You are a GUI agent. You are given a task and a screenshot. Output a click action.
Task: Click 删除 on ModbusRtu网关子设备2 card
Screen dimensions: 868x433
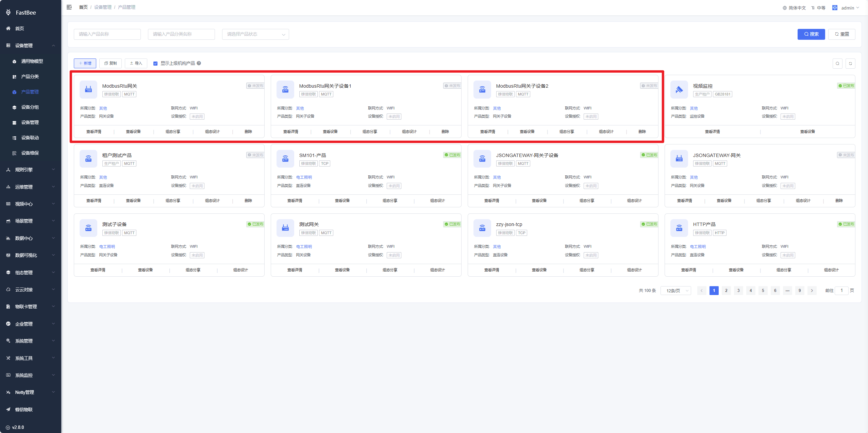click(642, 132)
